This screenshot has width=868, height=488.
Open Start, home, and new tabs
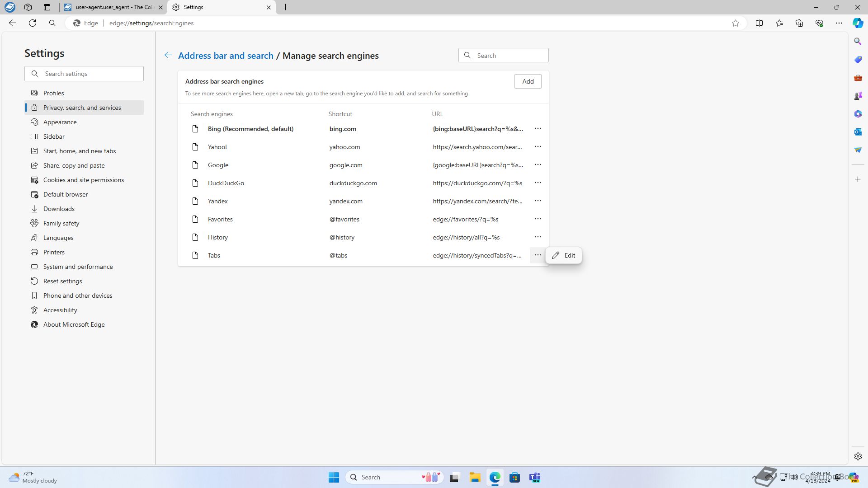pyautogui.click(x=84, y=151)
